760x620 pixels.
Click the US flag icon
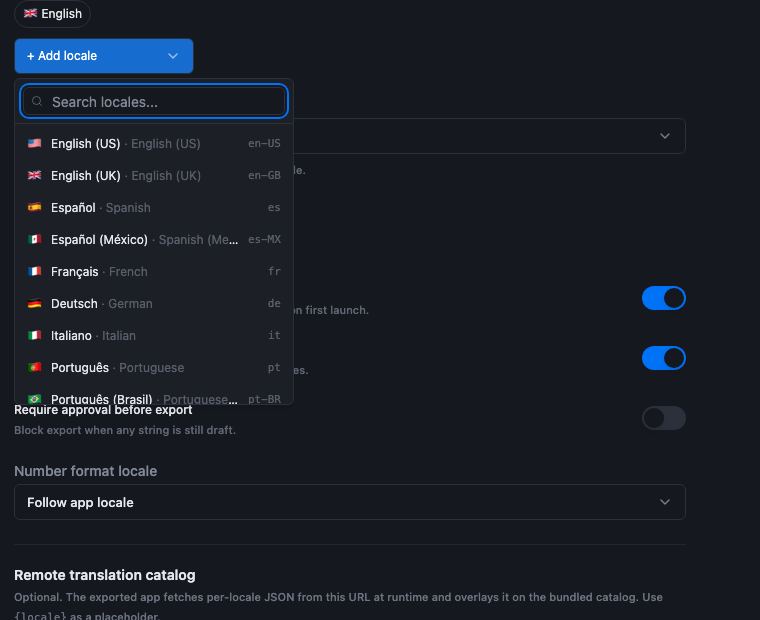click(x=34, y=143)
